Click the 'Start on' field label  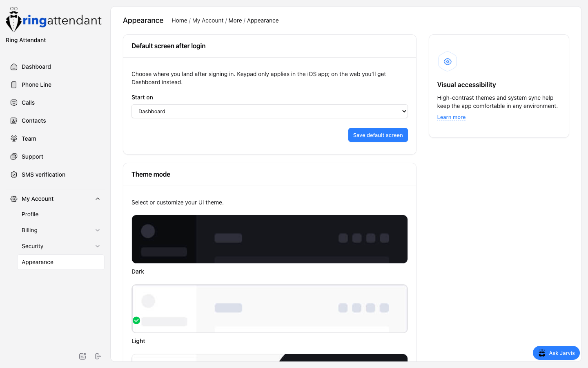click(x=142, y=97)
